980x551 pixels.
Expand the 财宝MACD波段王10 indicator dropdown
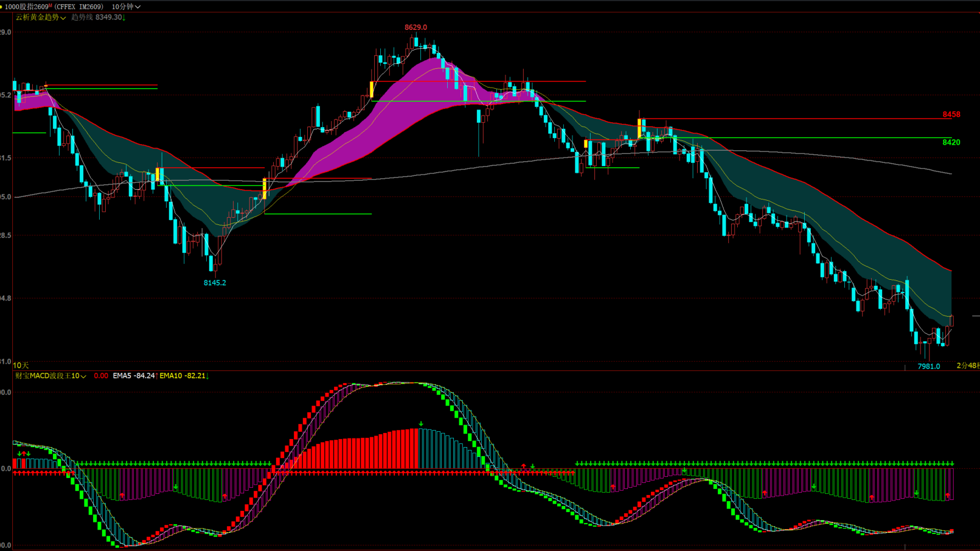(x=50, y=376)
